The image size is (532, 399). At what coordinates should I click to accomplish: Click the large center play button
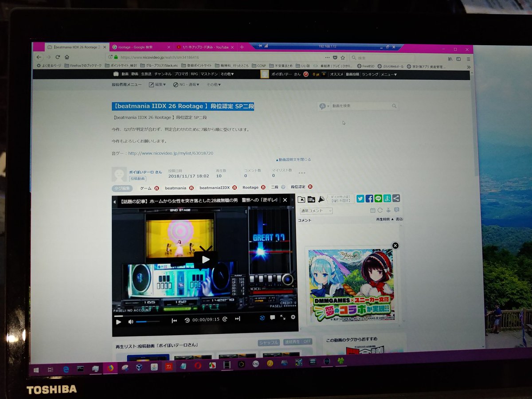[205, 260]
